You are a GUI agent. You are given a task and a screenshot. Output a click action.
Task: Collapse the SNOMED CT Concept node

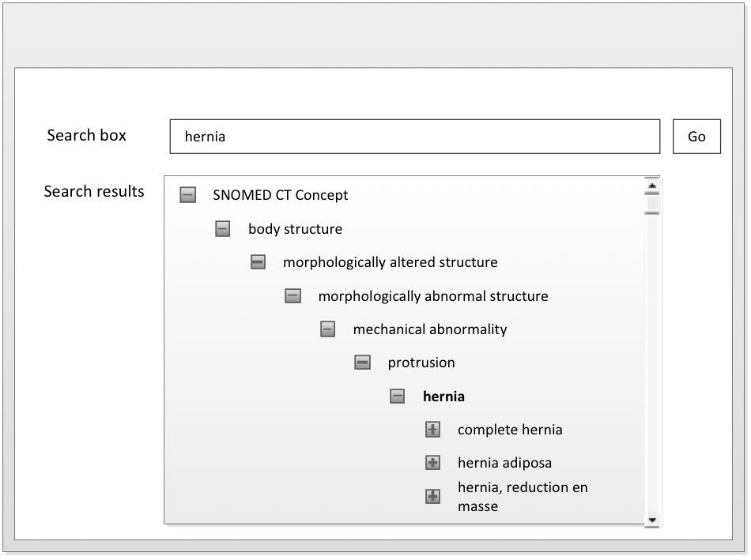click(x=187, y=195)
